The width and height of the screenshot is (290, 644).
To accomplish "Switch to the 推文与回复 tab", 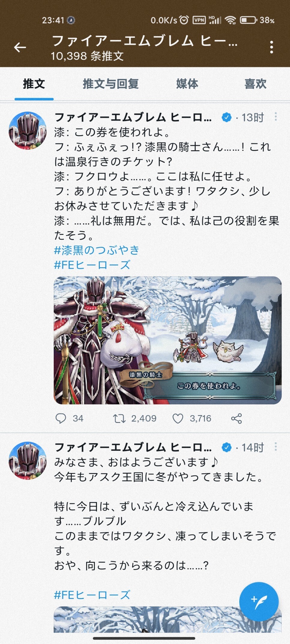I will click(110, 84).
